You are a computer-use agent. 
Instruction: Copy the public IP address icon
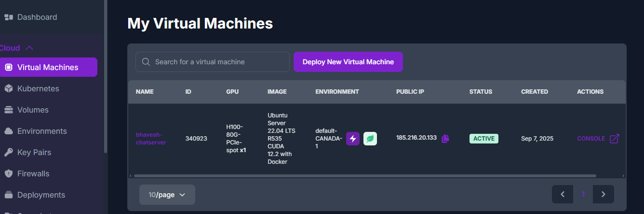tap(445, 139)
